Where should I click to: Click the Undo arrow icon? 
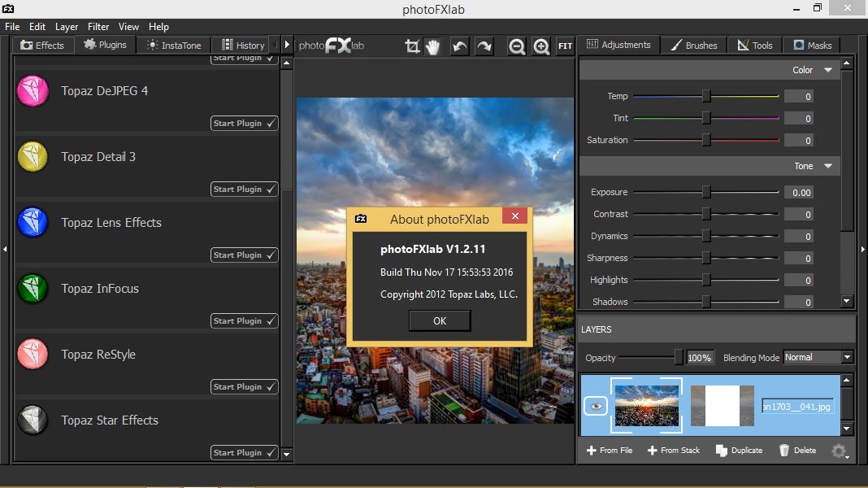(x=459, y=46)
